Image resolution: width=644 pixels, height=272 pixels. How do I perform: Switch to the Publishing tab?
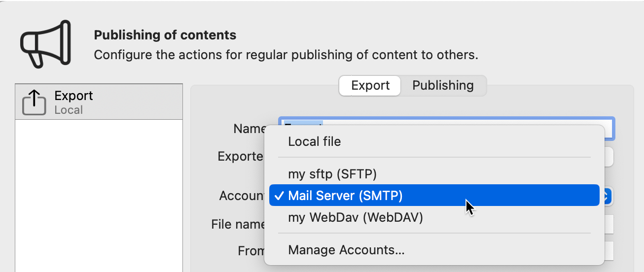(x=443, y=86)
